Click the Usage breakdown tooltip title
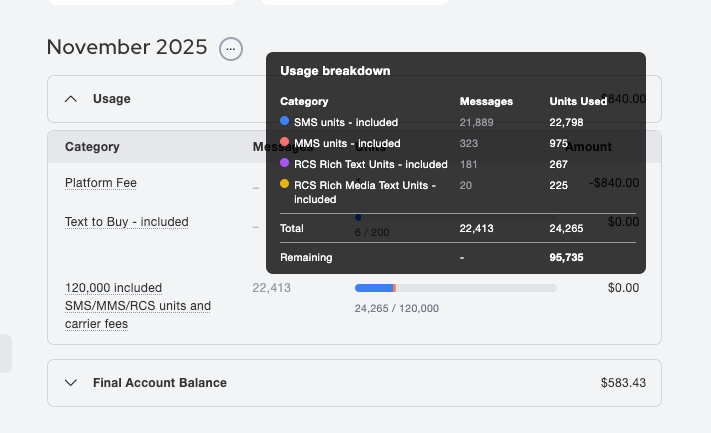The height and width of the screenshot is (433, 711). click(335, 71)
